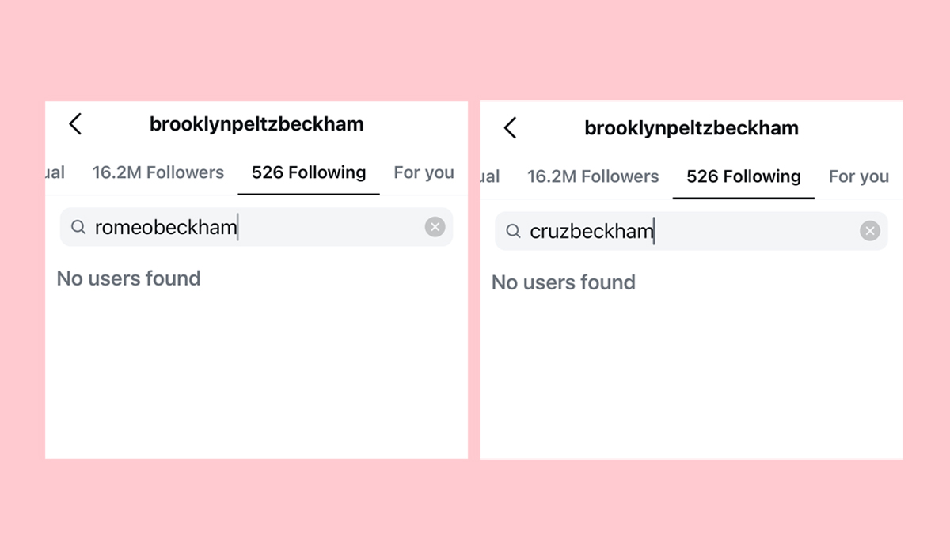Screen dimensions: 950x560
Task: Select the 526 Following tab on left panel
Action: pos(308,172)
